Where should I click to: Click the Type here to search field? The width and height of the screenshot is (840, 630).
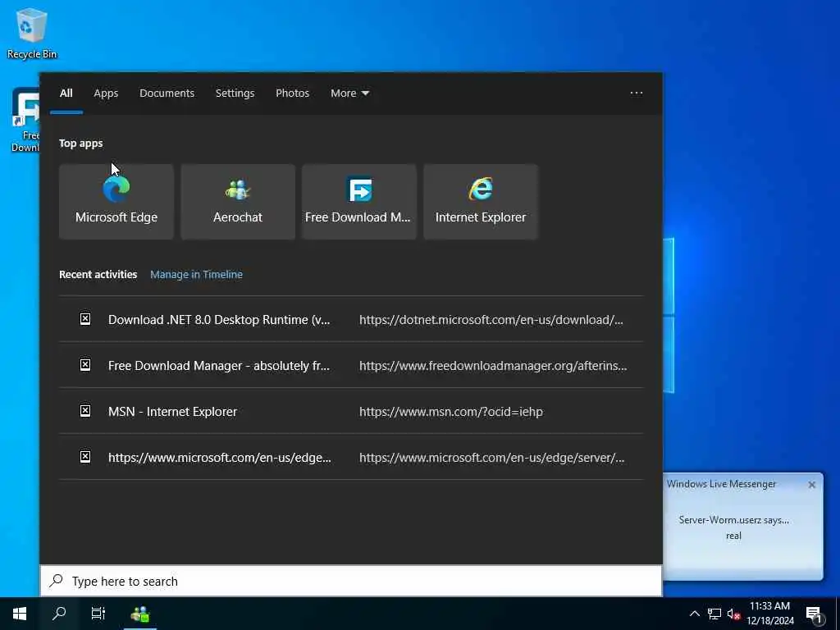click(351, 582)
